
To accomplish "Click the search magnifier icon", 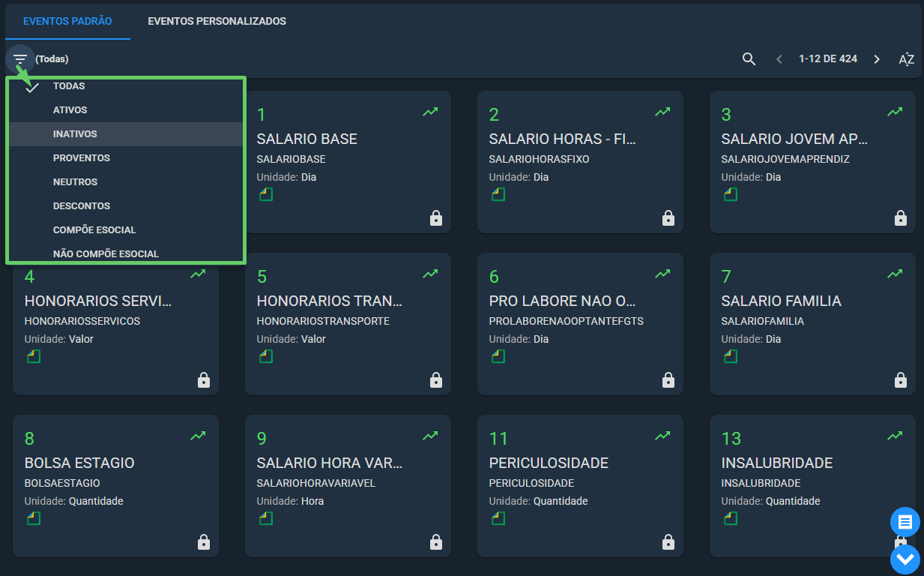I will pos(749,59).
